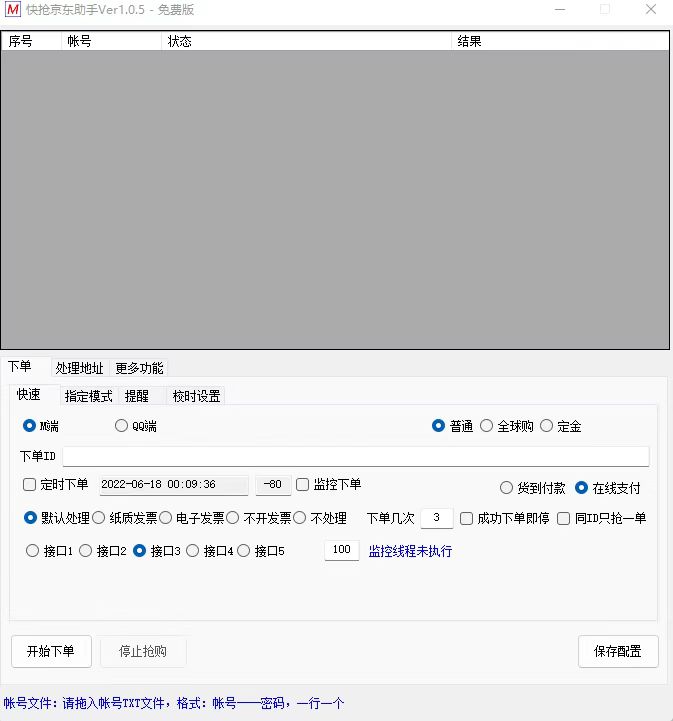Open the 提醒 sub-tab
Screen dimensions: 673x721
coord(142,396)
